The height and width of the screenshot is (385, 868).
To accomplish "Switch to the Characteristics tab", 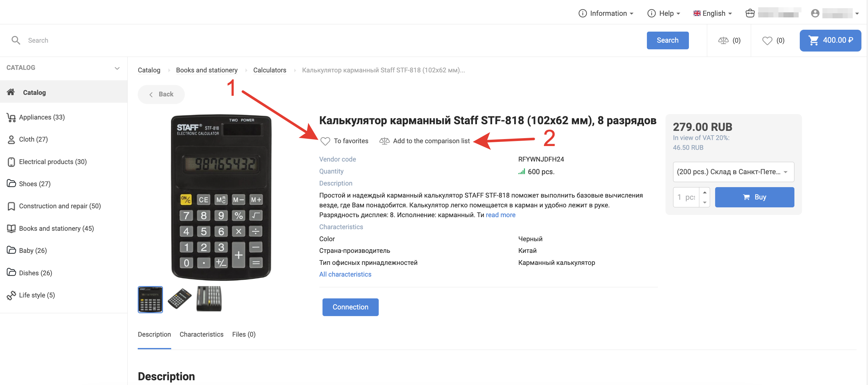I will 201,334.
